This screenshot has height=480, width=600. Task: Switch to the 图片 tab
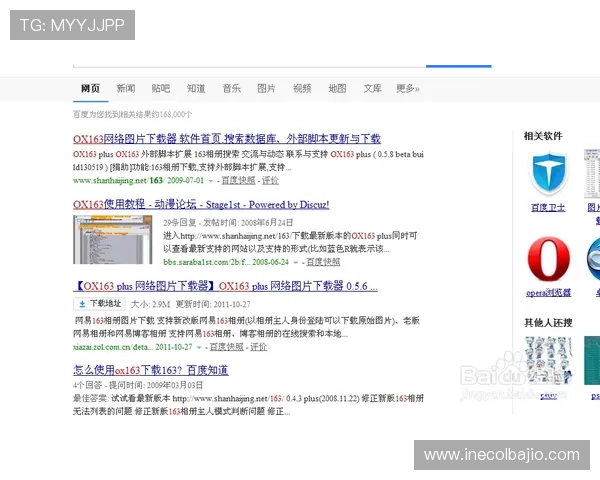(x=266, y=89)
